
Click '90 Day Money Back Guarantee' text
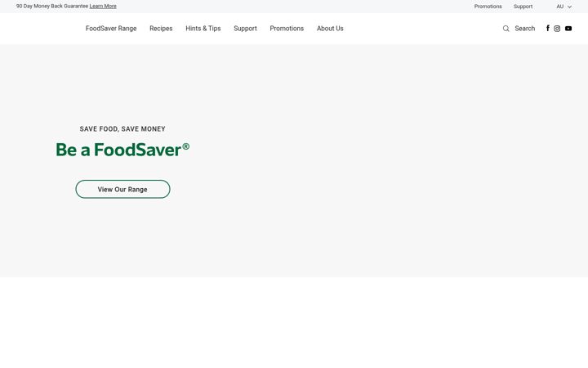52,7
